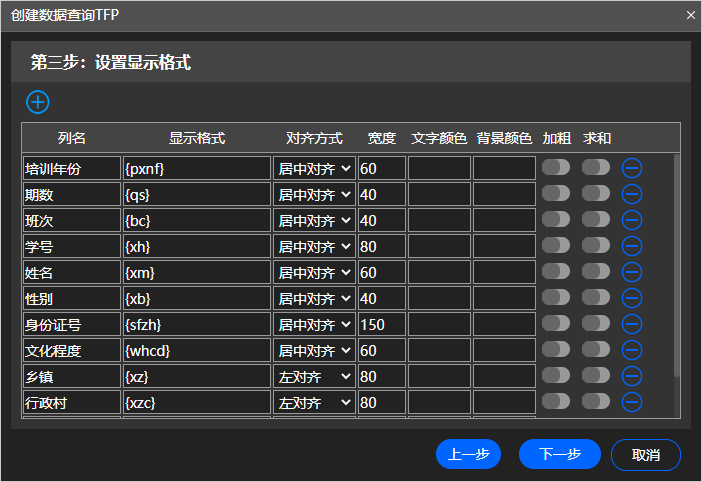Remove the 身份证号 row minus icon

(632, 324)
